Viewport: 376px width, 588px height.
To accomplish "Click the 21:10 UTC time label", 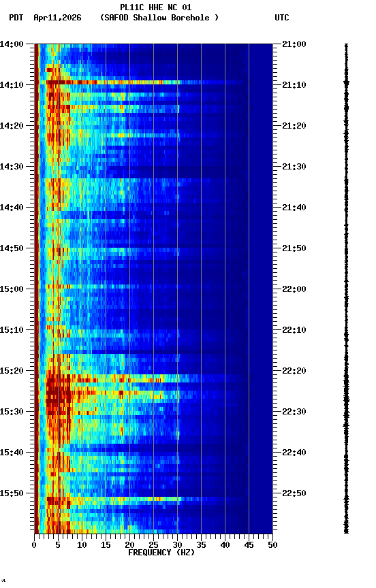I will (x=294, y=85).
